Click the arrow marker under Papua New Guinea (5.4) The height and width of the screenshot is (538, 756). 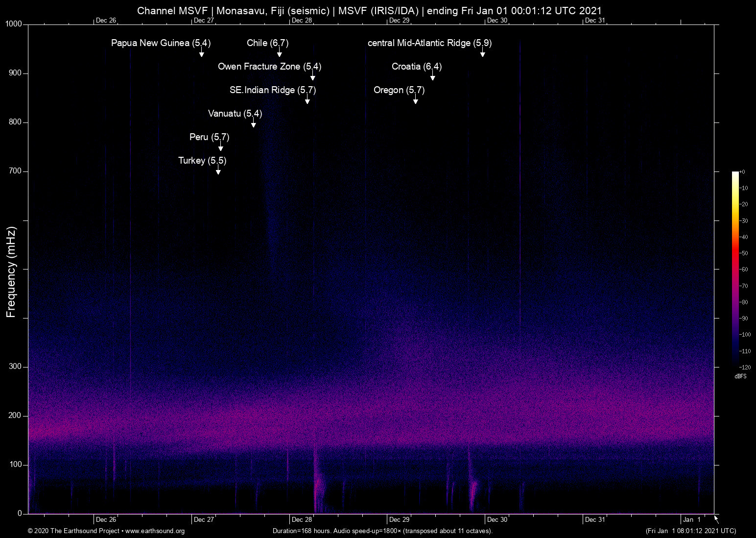click(x=201, y=54)
